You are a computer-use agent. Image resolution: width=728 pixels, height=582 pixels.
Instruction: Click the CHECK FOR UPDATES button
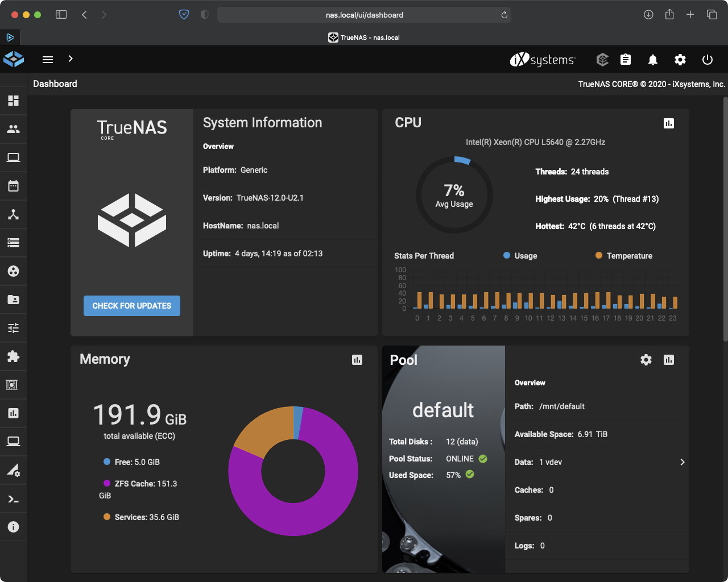pos(132,306)
